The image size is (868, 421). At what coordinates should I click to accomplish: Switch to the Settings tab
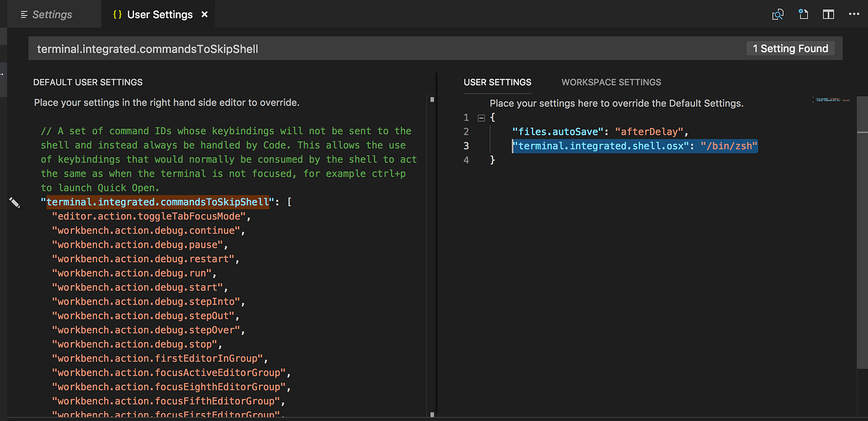51,14
